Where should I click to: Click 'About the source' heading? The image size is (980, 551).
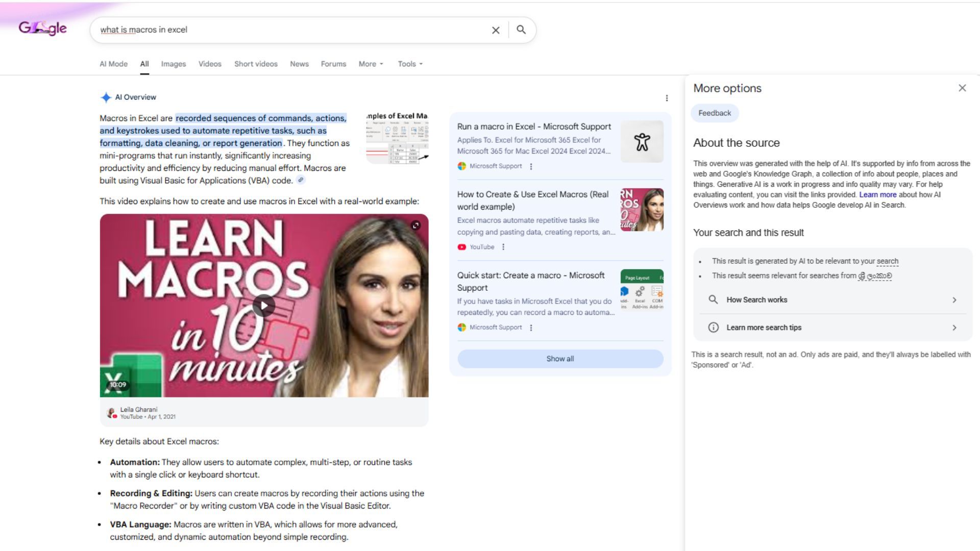coord(737,143)
